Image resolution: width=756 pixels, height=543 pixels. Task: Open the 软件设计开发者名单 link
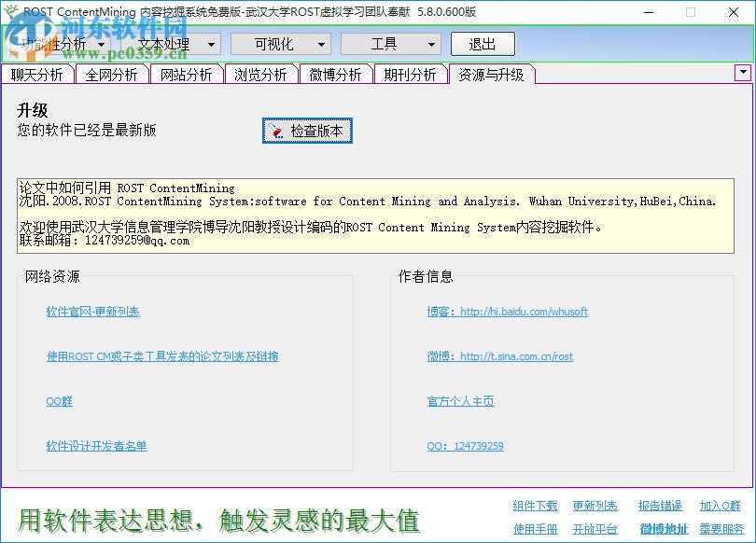pyautogui.click(x=97, y=446)
